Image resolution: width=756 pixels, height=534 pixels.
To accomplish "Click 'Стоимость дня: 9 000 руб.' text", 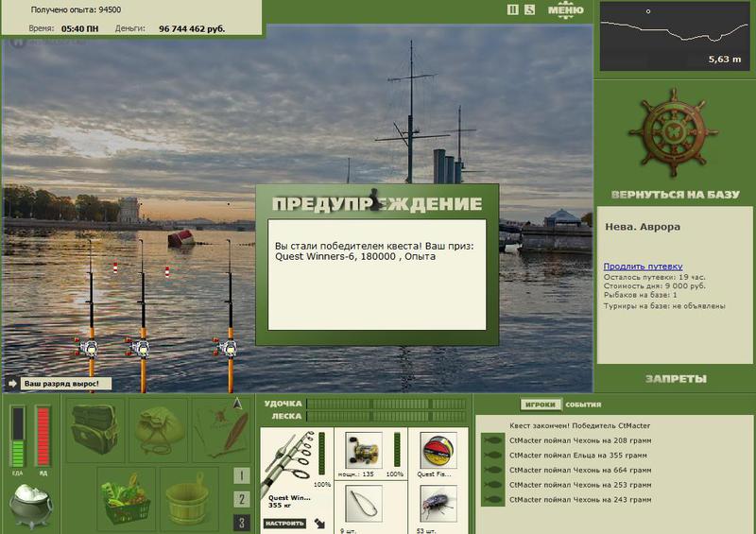I will pos(654,286).
